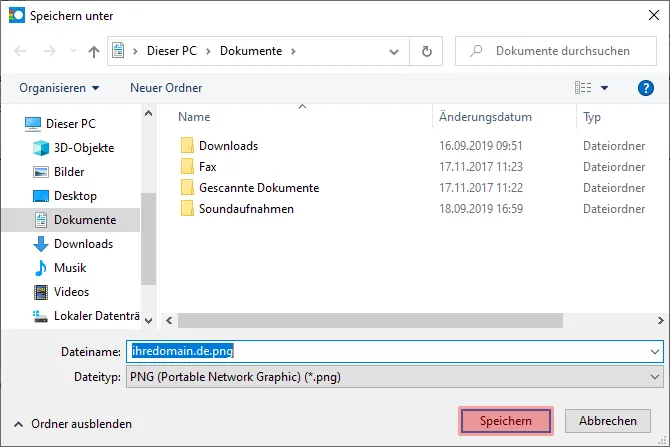Sort files by Änderungsdatum column

(485, 117)
